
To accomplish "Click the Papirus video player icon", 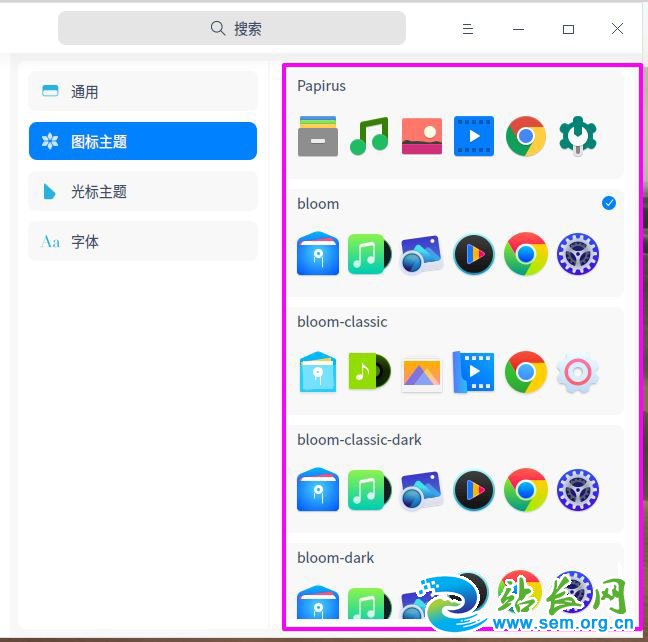I will 474,136.
